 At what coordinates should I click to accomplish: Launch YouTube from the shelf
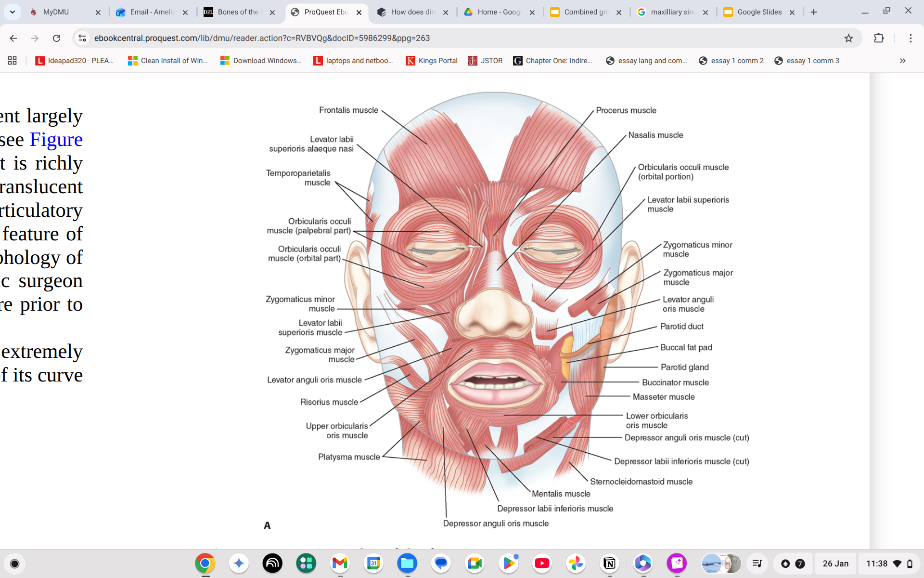pyautogui.click(x=542, y=564)
